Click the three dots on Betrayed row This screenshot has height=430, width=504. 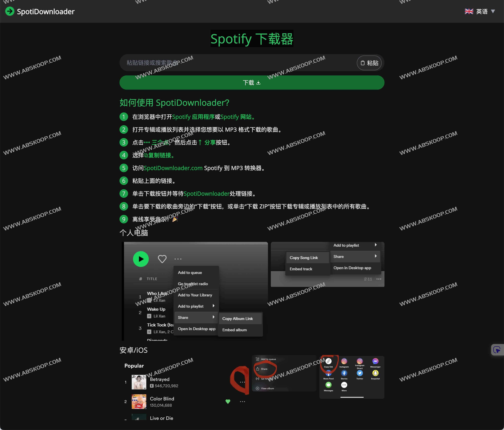(242, 382)
